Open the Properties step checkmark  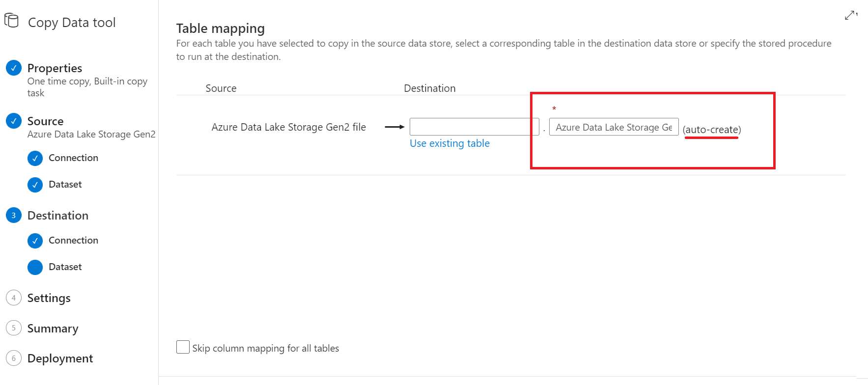pos(14,68)
